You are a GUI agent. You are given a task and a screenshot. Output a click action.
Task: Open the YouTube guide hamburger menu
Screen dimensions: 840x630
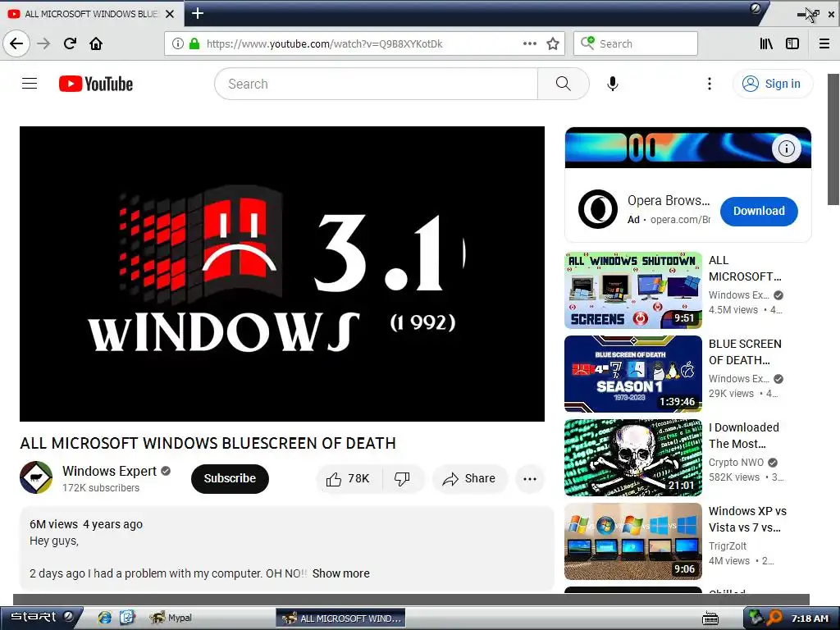click(30, 84)
